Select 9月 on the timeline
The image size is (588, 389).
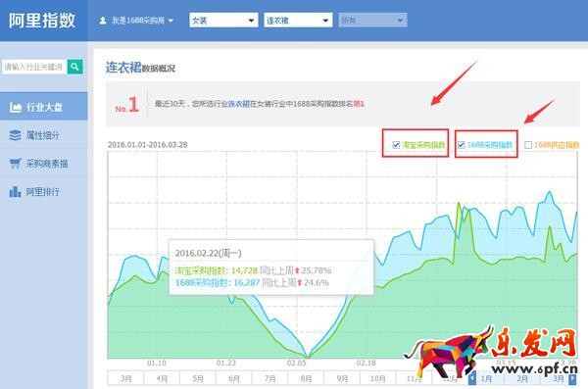342,378
